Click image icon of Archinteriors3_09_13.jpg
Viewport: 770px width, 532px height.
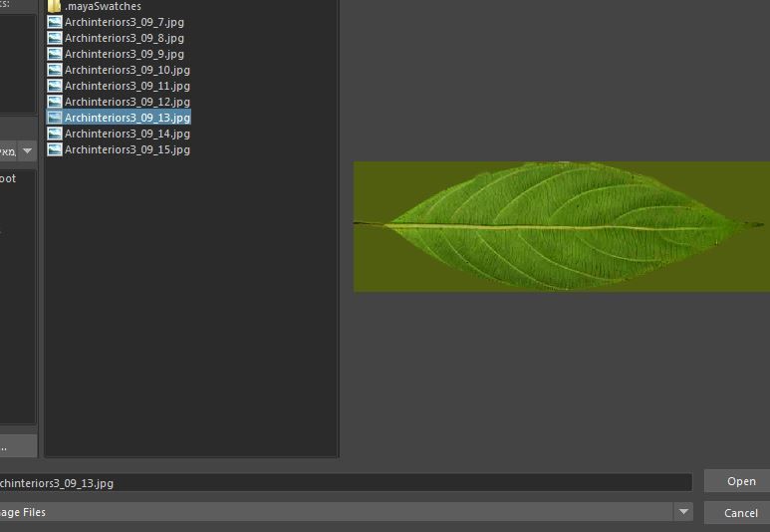(x=55, y=118)
